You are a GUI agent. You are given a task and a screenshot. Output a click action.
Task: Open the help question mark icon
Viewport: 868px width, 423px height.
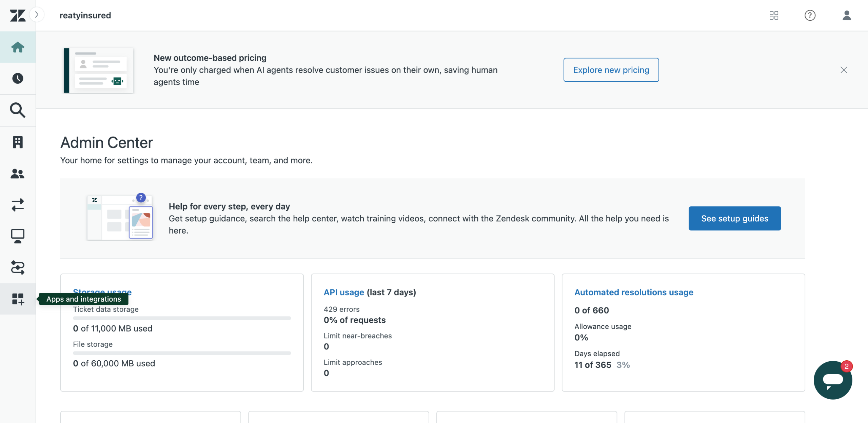[x=810, y=15]
